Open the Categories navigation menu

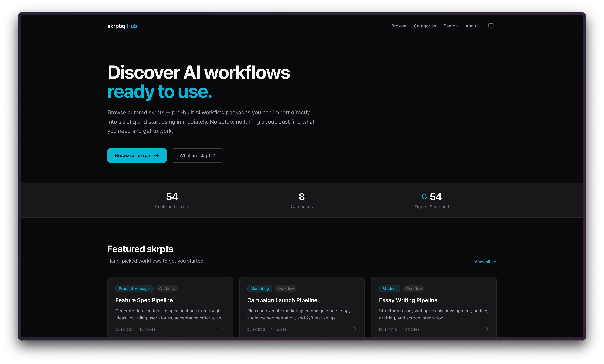point(425,26)
